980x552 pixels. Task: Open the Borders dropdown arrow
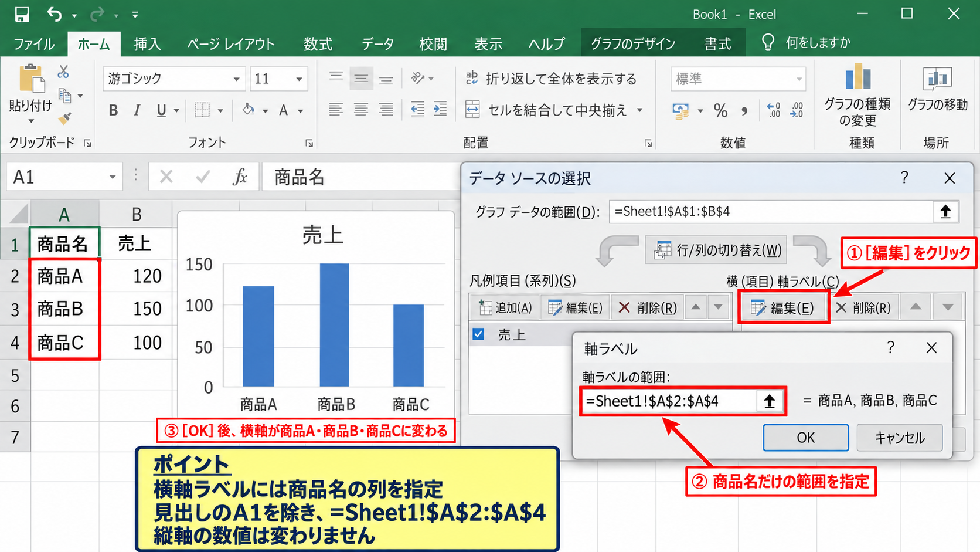(220, 111)
